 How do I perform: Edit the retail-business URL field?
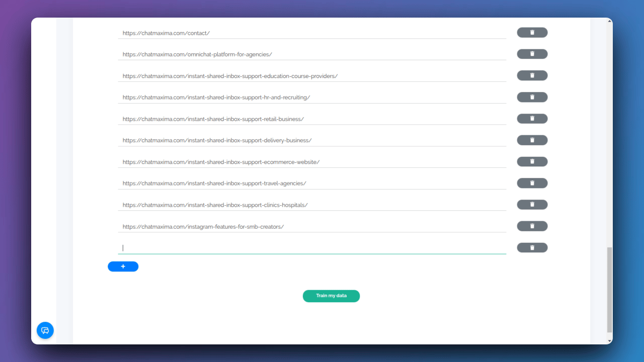[312, 119]
